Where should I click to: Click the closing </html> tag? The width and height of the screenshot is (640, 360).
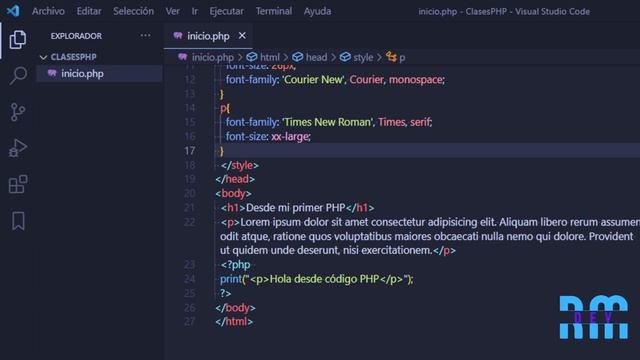(x=234, y=321)
